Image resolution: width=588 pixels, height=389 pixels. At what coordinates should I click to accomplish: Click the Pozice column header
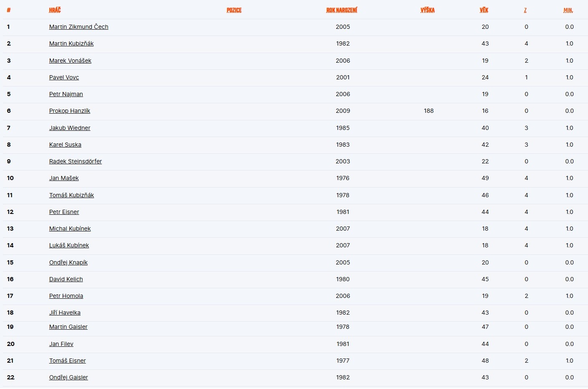[x=234, y=10]
